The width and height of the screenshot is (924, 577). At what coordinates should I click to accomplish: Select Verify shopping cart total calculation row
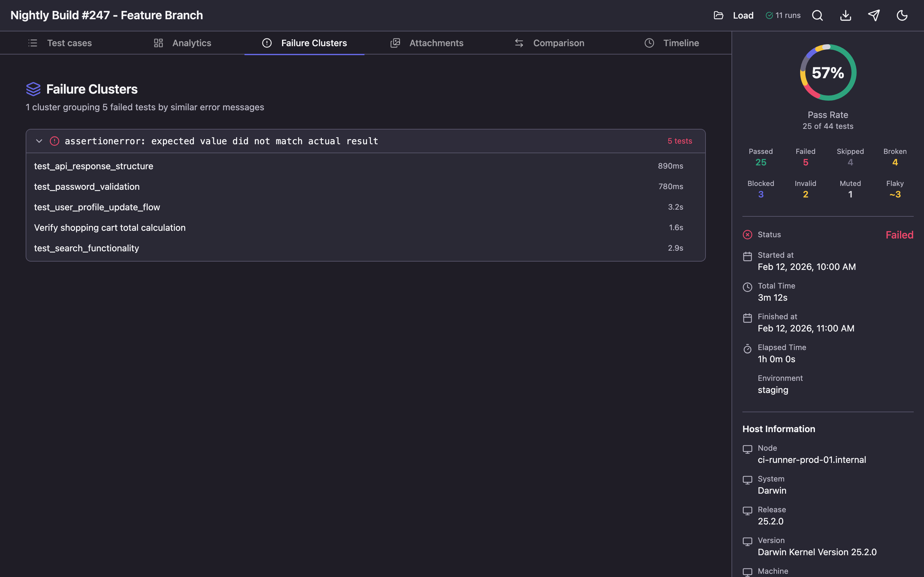110,228
